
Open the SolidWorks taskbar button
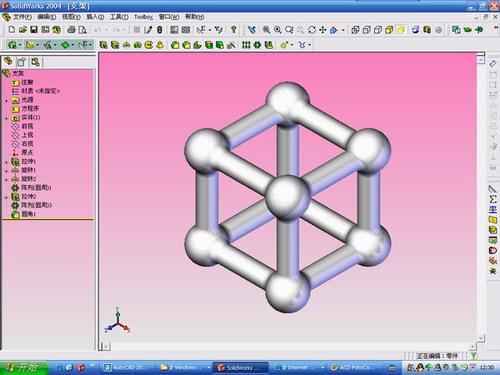point(240,367)
